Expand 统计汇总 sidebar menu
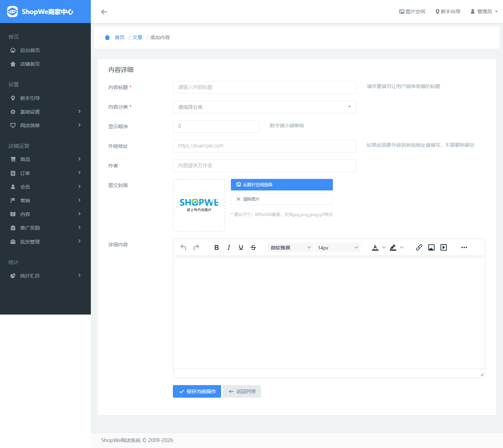Screen dimensions: 503x448 click(x=45, y=276)
